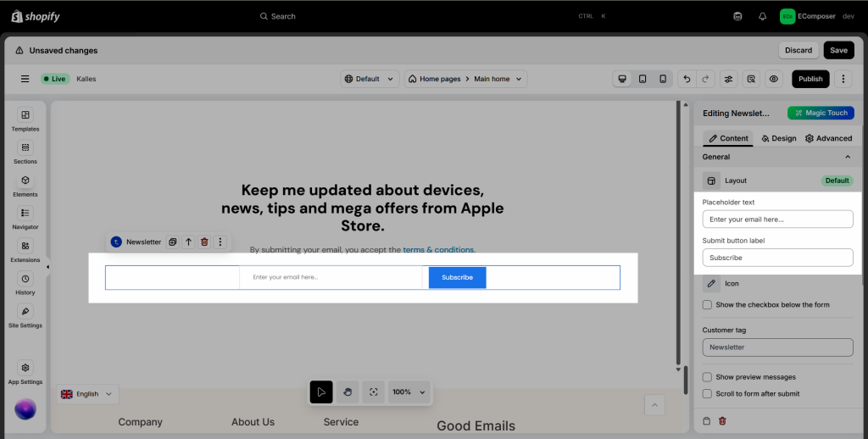Duplicate the Newsletter element
Image resolution: width=868 pixels, height=439 pixels.
(x=172, y=242)
